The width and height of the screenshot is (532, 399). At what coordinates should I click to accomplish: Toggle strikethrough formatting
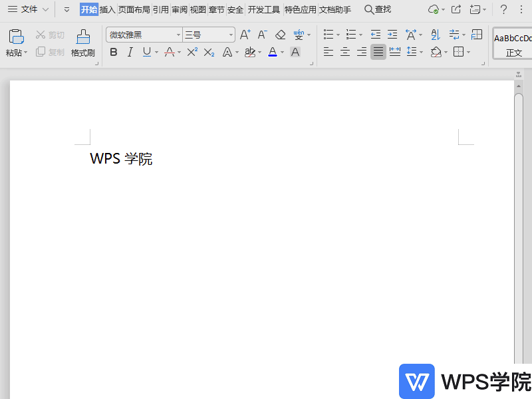point(170,52)
